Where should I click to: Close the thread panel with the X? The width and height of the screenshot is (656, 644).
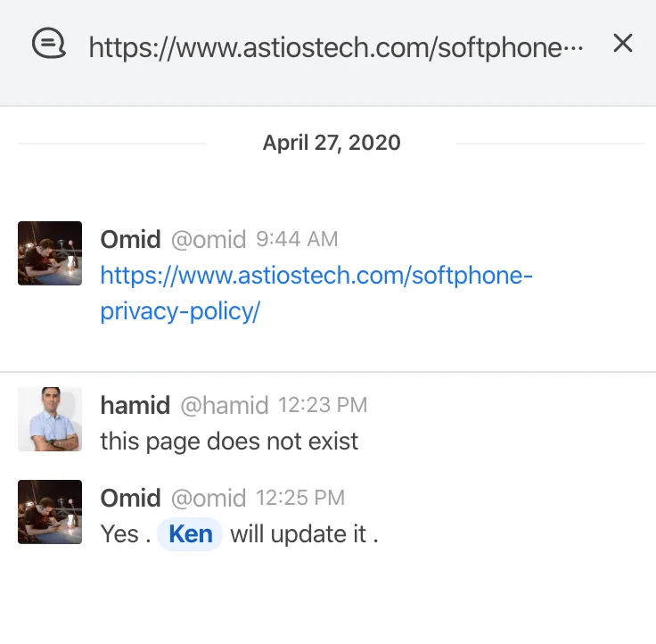623,43
